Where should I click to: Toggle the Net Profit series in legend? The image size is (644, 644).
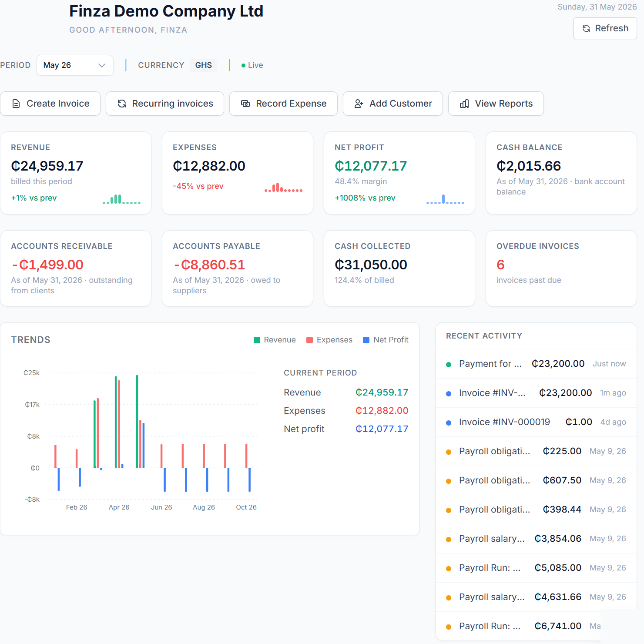(386, 340)
